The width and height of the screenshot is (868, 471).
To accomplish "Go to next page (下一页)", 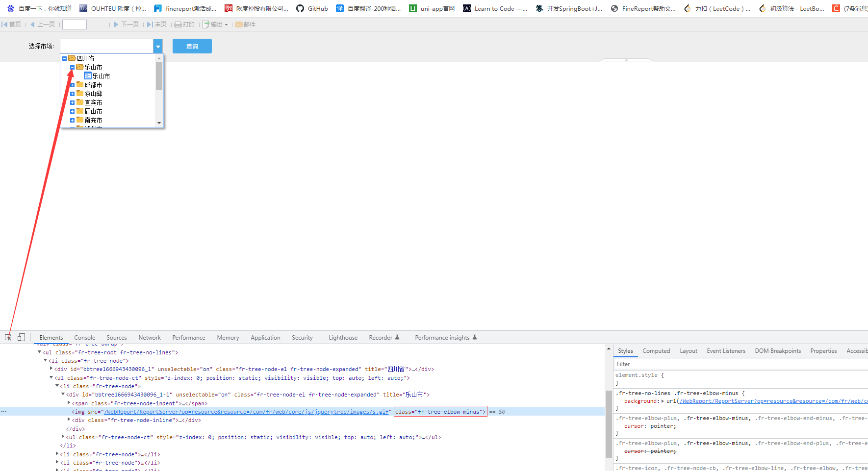I will (x=127, y=25).
